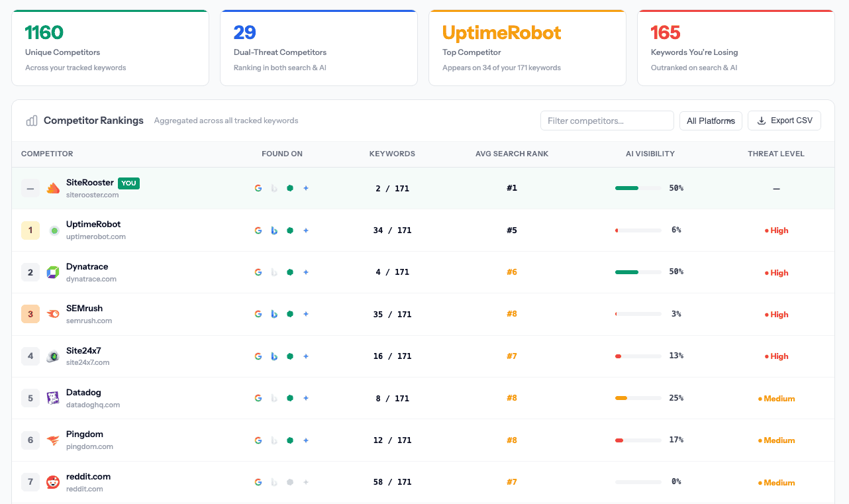Sort by the Competitor column header

click(x=47, y=154)
